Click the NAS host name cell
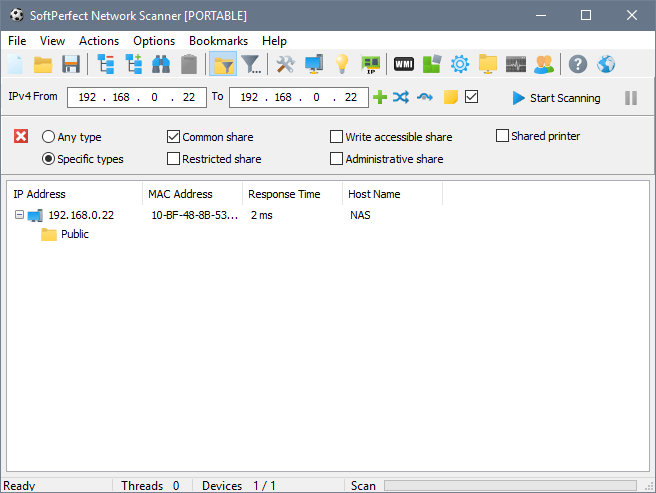The height and width of the screenshot is (493, 656). [360, 215]
